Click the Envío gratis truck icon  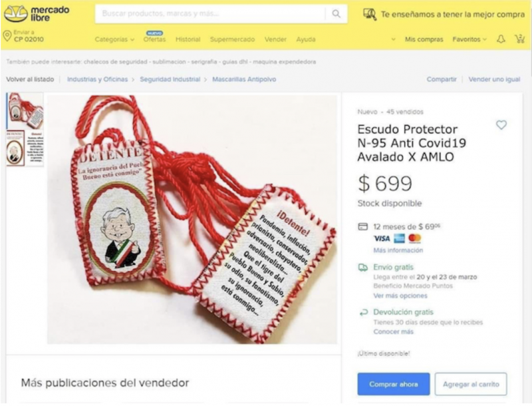pos(363,268)
